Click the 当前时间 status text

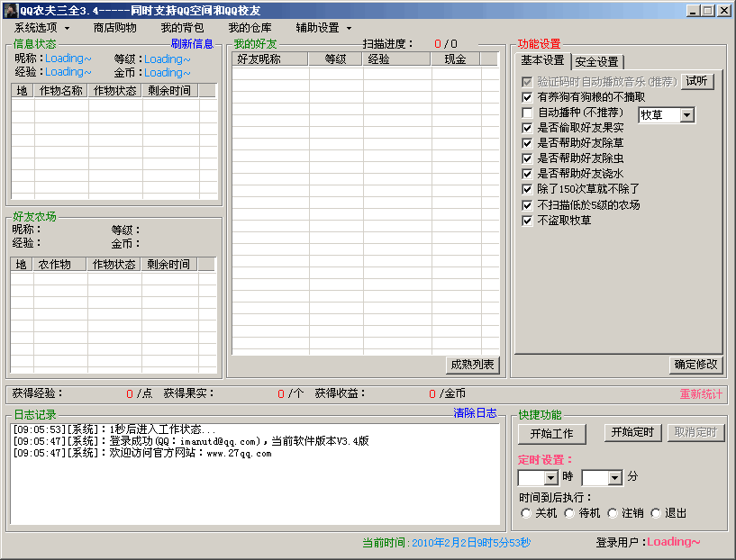[447, 543]
